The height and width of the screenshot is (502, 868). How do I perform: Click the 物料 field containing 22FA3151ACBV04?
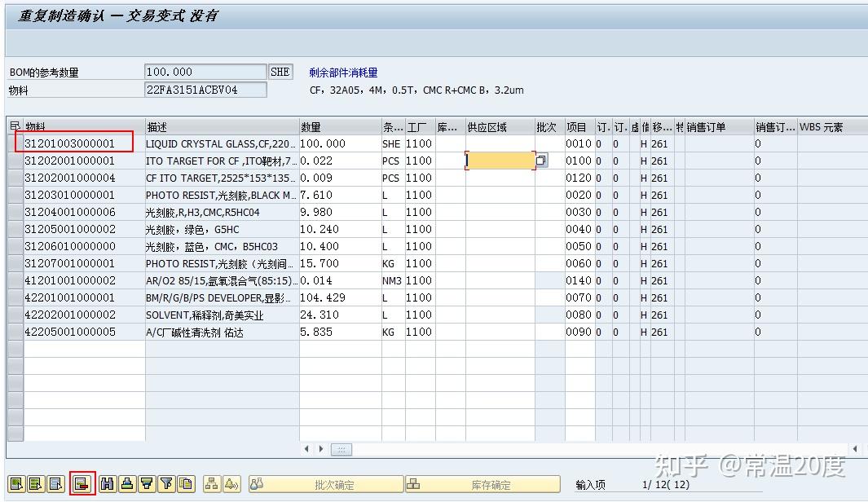pyautogui.click(x=204, y=89)
